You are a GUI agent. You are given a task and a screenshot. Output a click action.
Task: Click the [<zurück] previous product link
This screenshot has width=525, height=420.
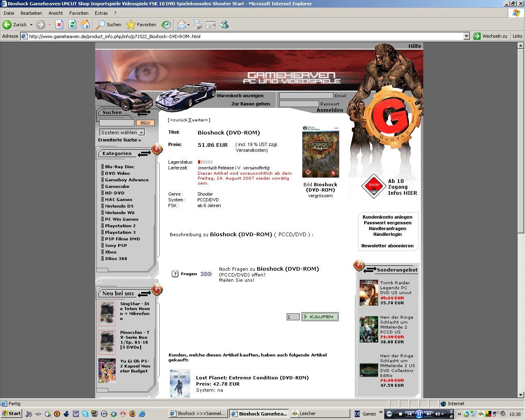point(179,120)
